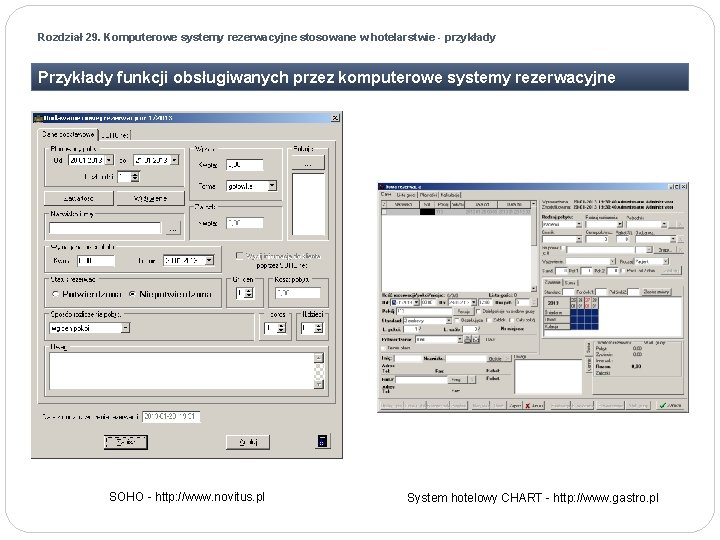Open the Kalkulacja tab in CHART window
Screen dimensions: 720x540
[x=450, y=195]
